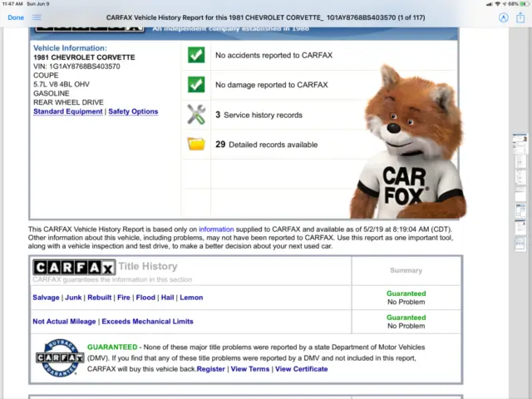532x399 pixels.
Task: Open the Hail title link
Action: point(167,298)
